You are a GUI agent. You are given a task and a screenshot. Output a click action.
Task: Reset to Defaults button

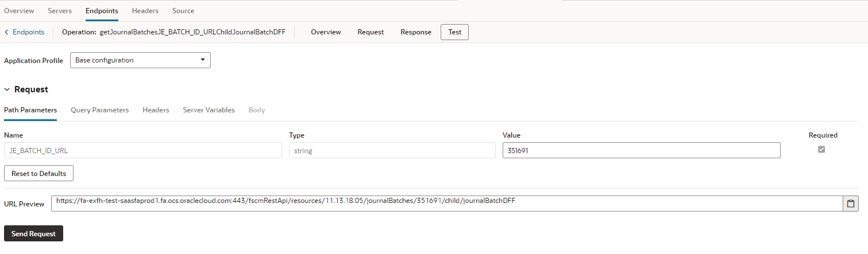click(38, 173)
